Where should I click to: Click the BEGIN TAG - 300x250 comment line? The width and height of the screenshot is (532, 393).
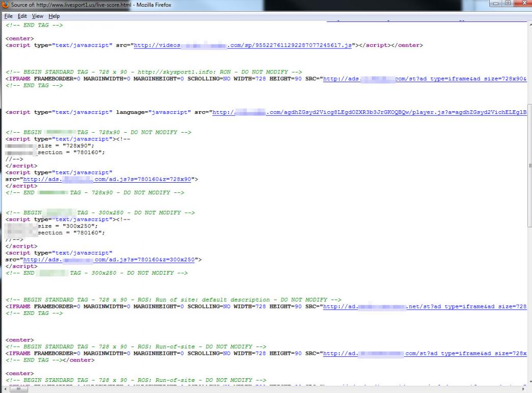pos(100,213)
